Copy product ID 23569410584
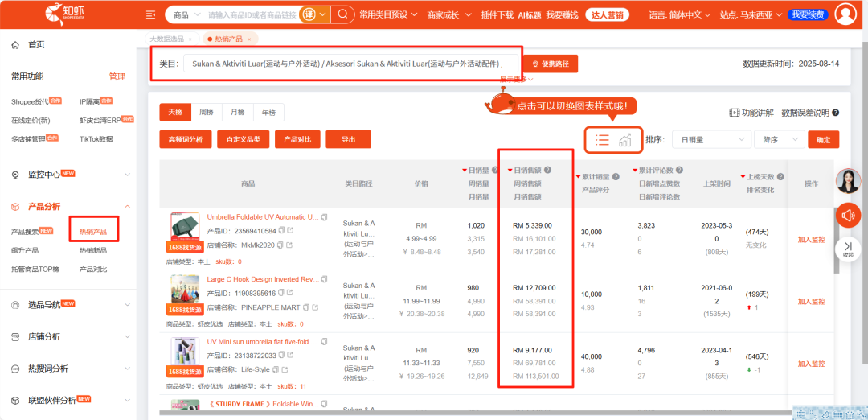The height and width of the screenshot is (420, 868). (281, 230)
